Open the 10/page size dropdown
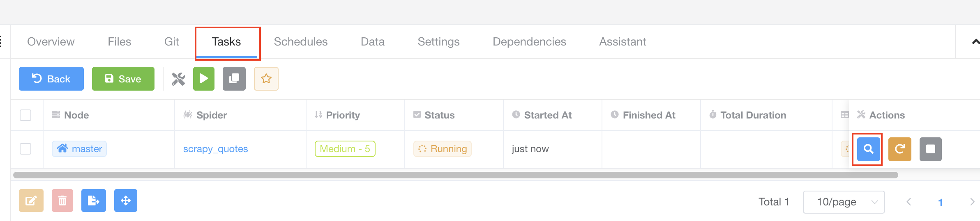The image size is (980, 221). [x=844, y=202]
